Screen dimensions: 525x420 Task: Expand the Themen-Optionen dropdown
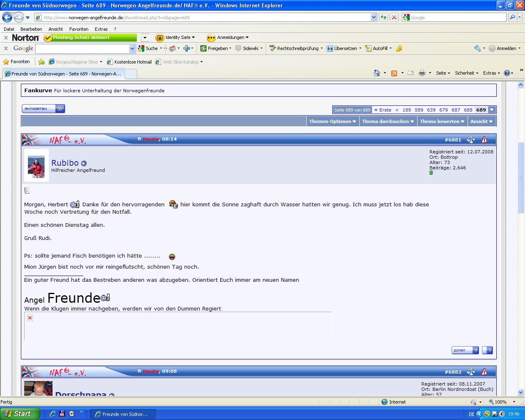[333, 121]
